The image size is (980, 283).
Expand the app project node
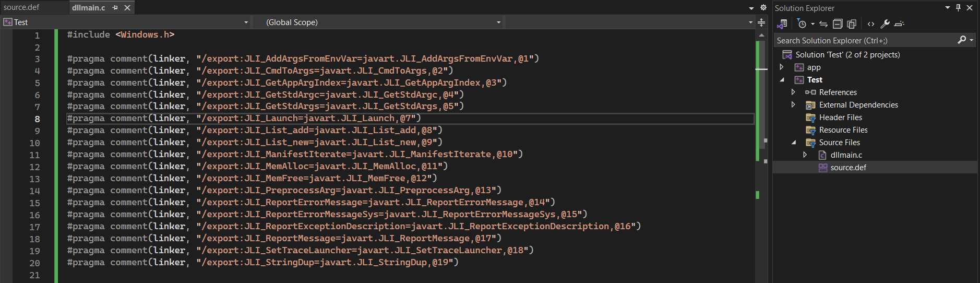pos(781,67)
